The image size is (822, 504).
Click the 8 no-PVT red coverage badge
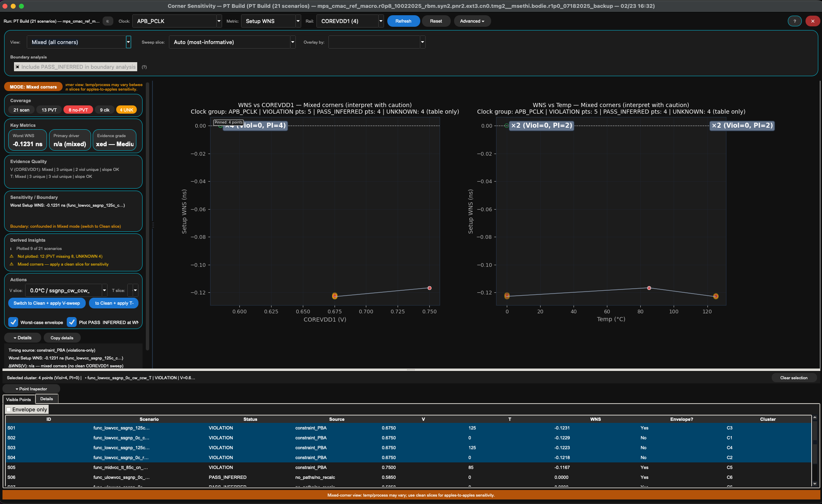point(78,110)
